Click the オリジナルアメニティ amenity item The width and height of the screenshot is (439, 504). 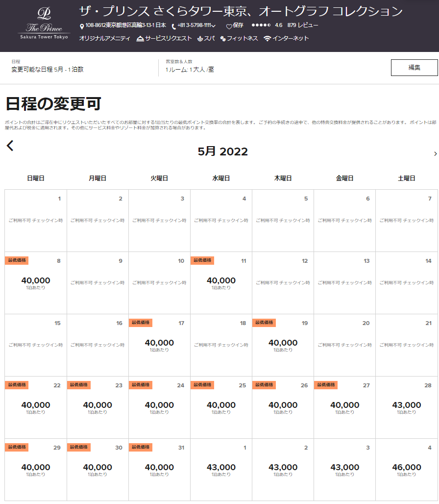click(x=104, y=39)
